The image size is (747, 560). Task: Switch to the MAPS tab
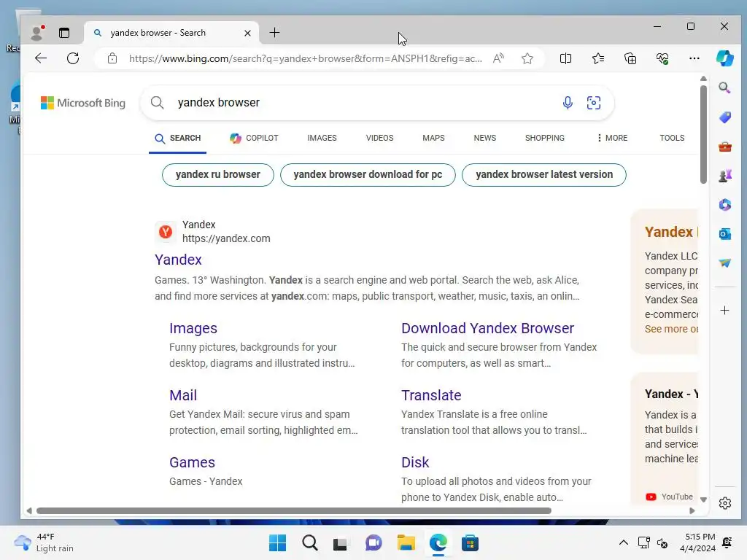click(x=433, y=138)
